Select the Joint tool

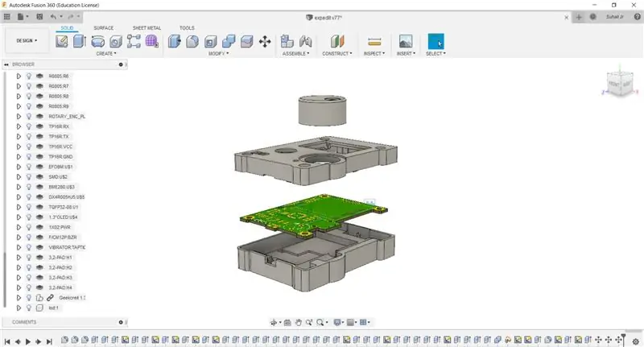(x=305, y=41)
